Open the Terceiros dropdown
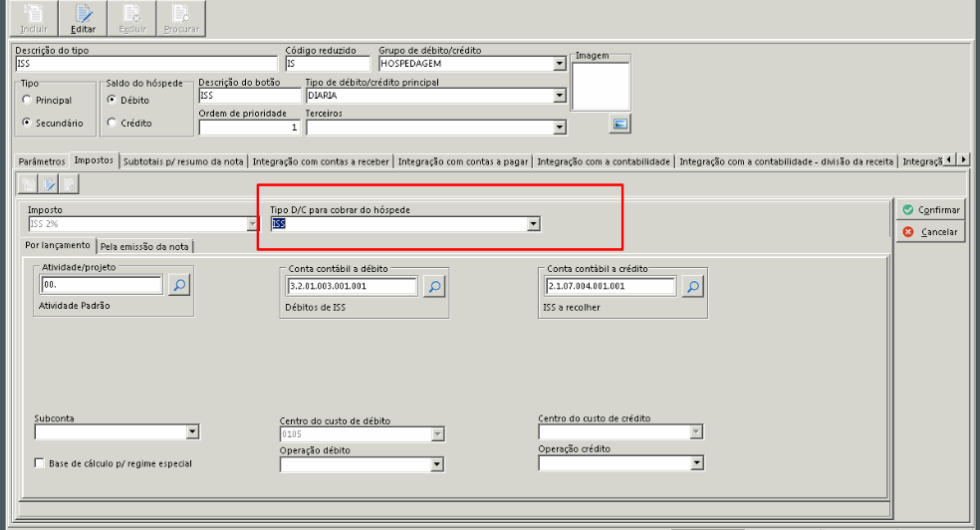This screenshot has width=980, height=530. (560, 128)
